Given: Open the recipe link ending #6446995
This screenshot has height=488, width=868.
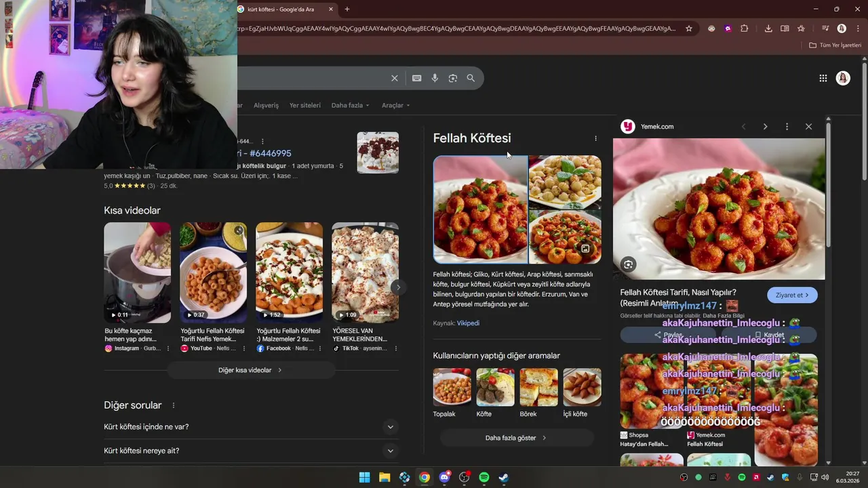Looking at the screenshot, I should pos(264,153).
